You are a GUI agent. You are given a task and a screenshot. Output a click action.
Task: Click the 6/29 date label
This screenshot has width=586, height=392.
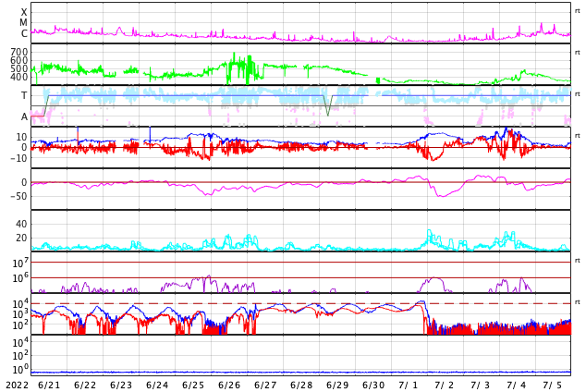(337, 385)
